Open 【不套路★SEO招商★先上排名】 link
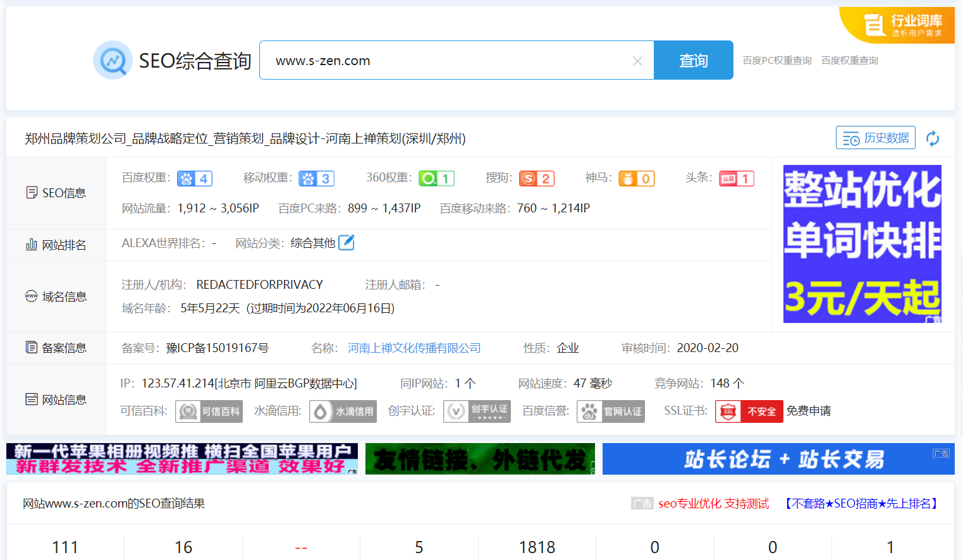Screen dimensions: 963x560 (861, 504)
